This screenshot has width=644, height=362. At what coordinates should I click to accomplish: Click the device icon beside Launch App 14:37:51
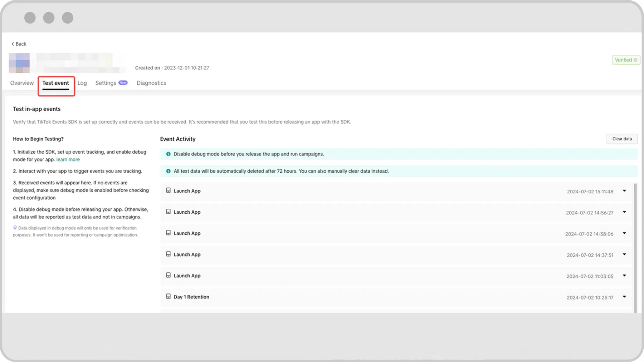pyautogui.click(x=168, y=254)
